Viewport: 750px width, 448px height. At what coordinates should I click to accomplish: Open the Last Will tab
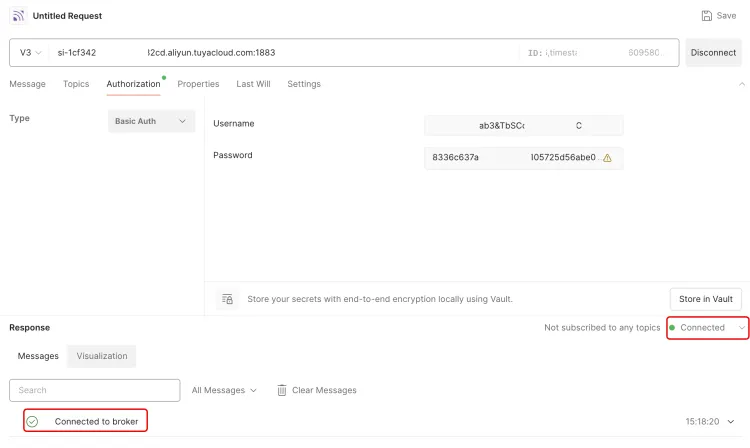(253, 84)
